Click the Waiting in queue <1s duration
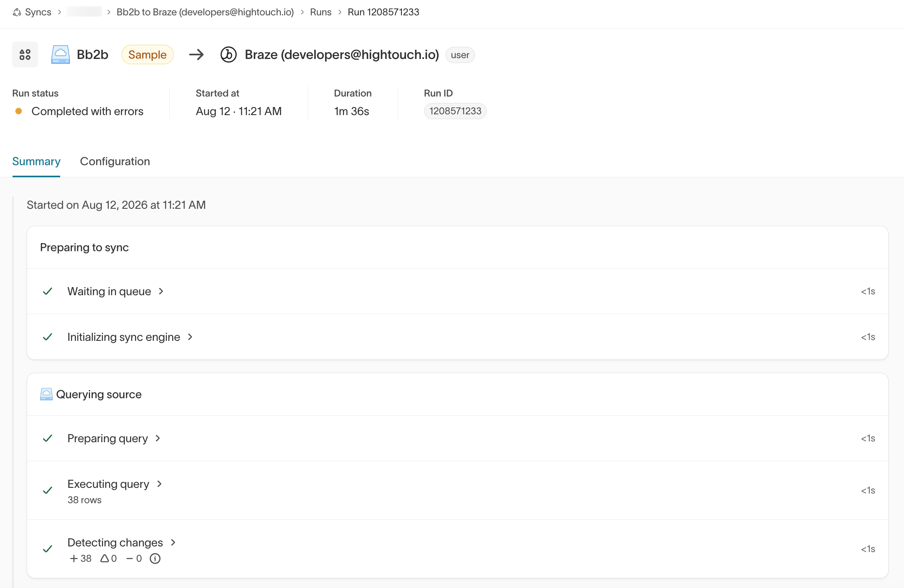Viewport: 904px width, 588px height. [x=868, y=291]
